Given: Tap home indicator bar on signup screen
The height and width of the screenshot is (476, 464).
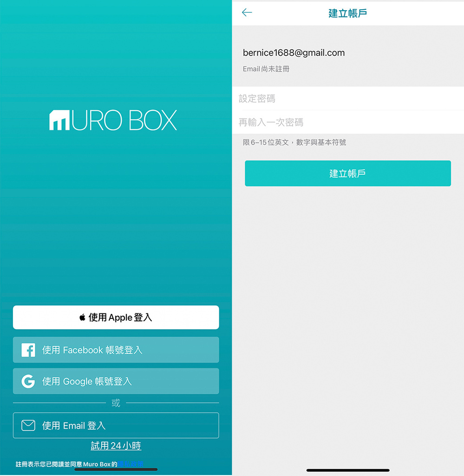Looking at the screenshot, I should tap(348, 470).
